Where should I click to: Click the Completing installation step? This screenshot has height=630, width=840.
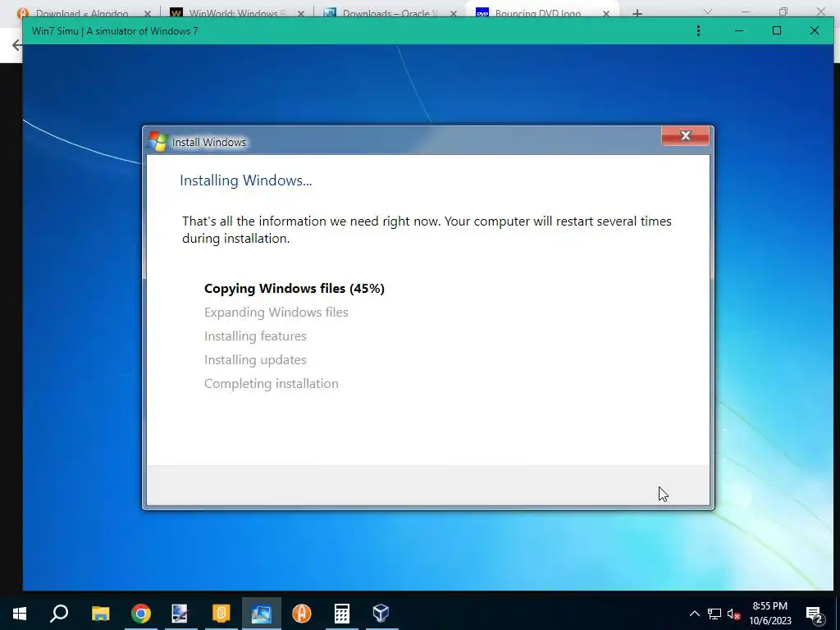point(271,384)
